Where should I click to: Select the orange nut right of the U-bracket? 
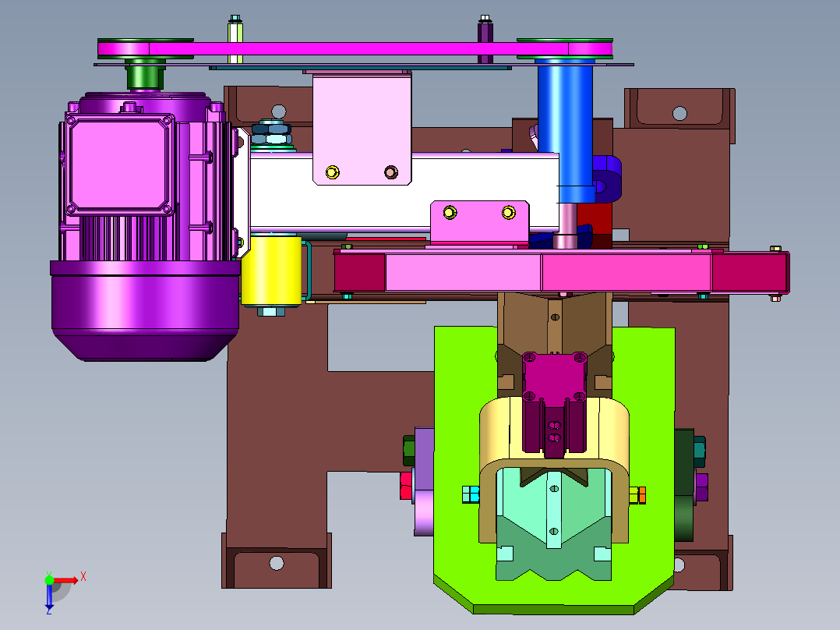pos(642,495)
